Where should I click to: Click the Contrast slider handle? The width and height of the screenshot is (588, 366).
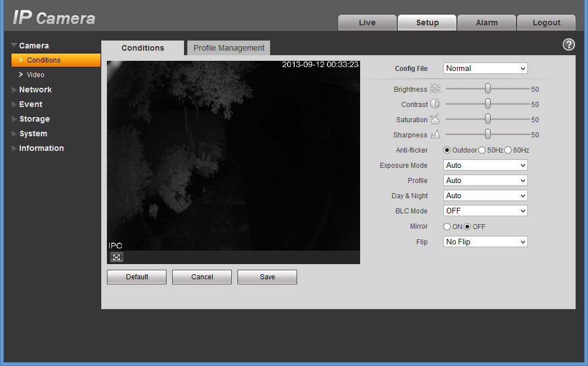click(x=487, y=104)
